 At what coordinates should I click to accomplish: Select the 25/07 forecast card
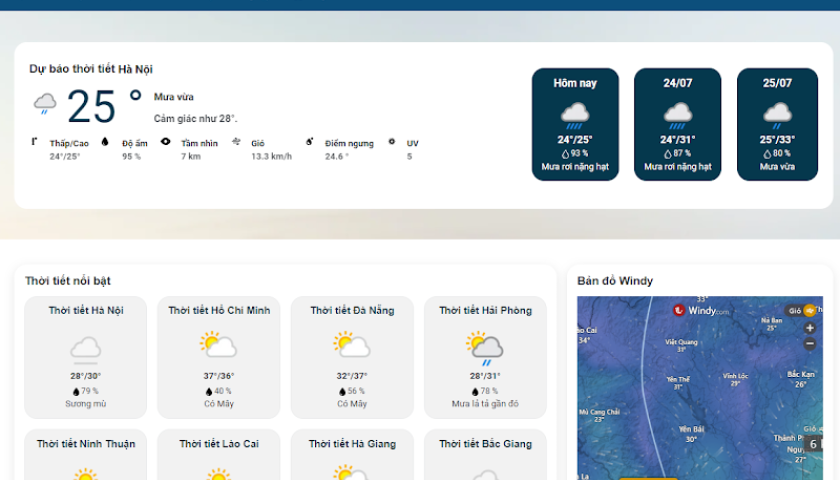coord(777,125)
